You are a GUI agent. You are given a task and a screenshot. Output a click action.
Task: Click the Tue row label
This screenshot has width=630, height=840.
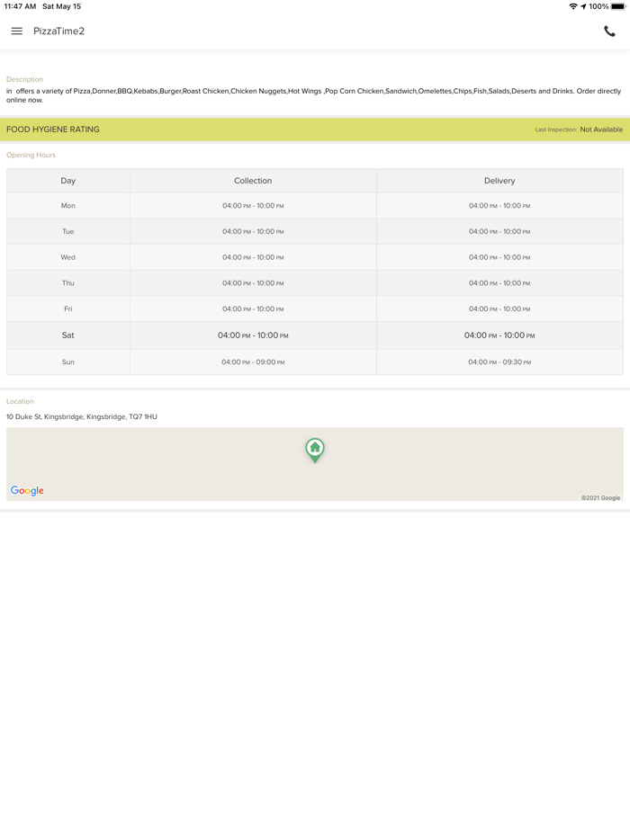point(68,231)
